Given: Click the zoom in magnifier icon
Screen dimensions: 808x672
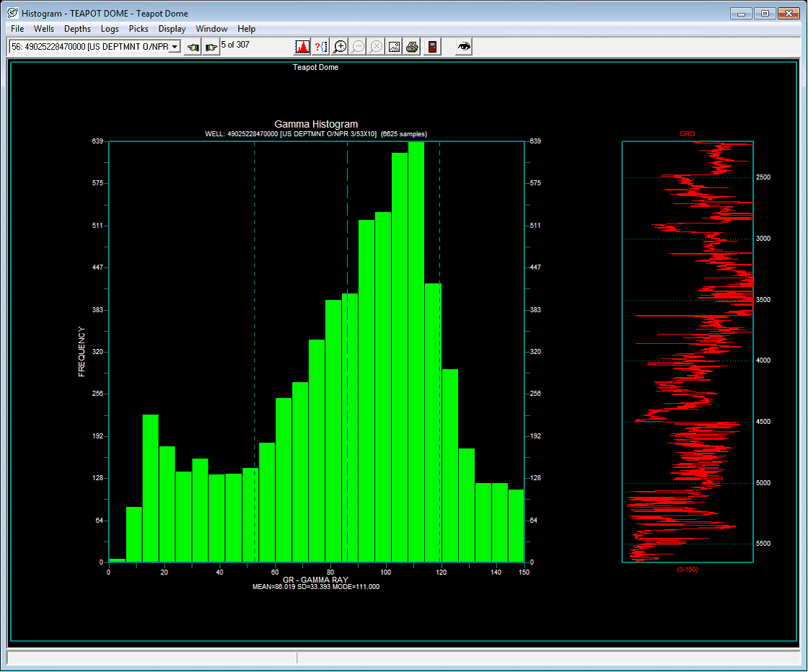Looking at the screenshot, I should (x=339, y=47).
